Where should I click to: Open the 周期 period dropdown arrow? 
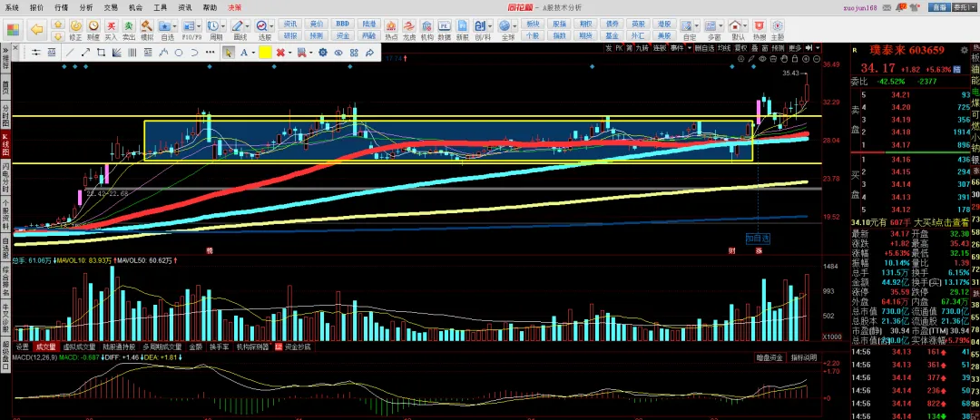(222, 26)
